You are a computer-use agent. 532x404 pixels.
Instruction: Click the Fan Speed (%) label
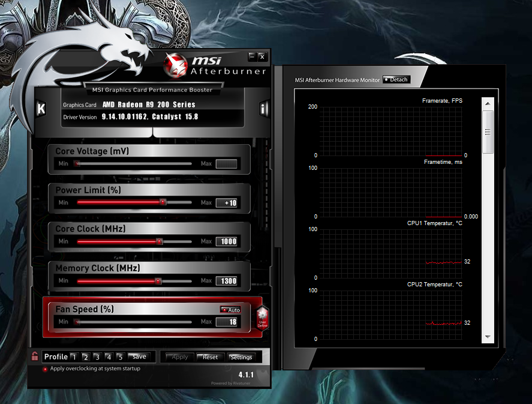point(85,309)
